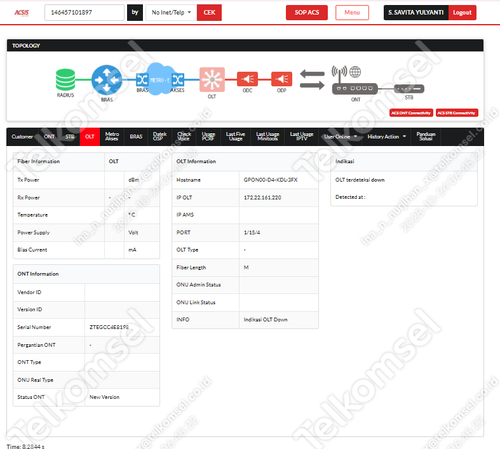
Task: Select the ODC splitter icon
Action: [247, 79]
